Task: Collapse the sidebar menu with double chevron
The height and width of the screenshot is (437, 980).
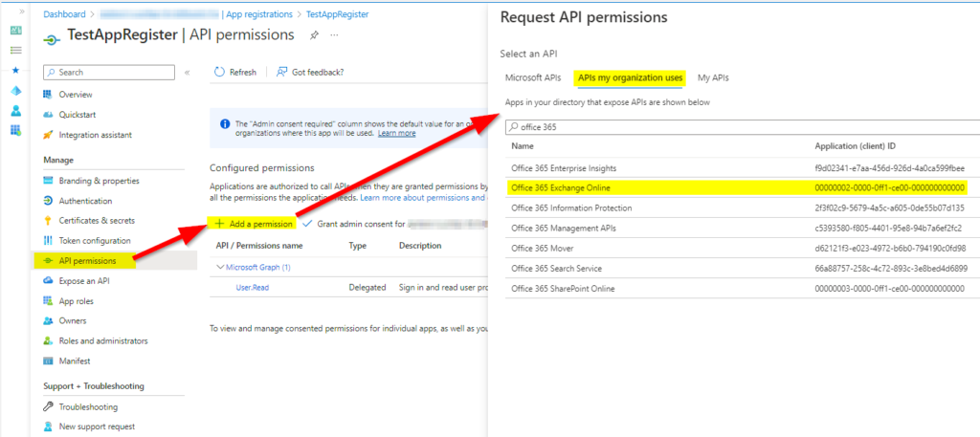Action: pyautogui.click(x=188, y=73)
